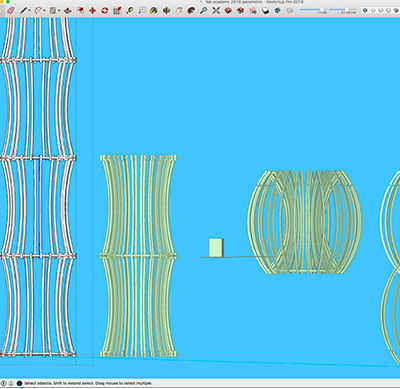Click the blue highlighted rib on white tower
Viewport: 400px width, 389px height.
point(40,207)
